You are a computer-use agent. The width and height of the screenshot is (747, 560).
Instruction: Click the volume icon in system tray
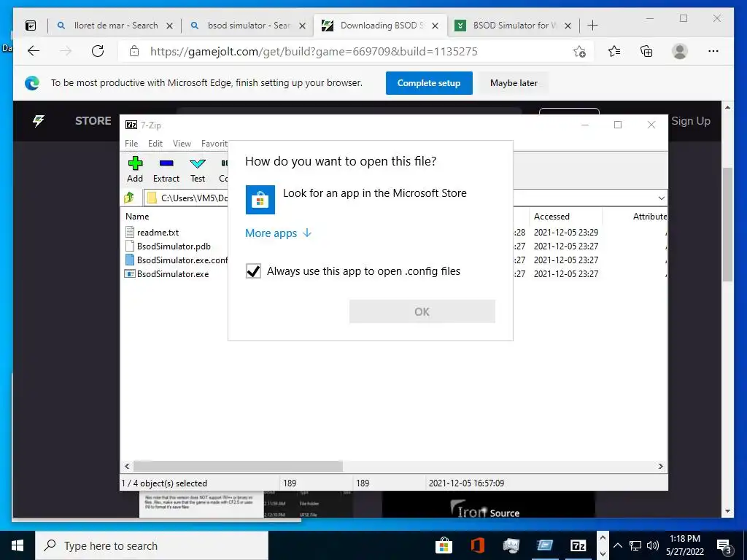[653, 545]
